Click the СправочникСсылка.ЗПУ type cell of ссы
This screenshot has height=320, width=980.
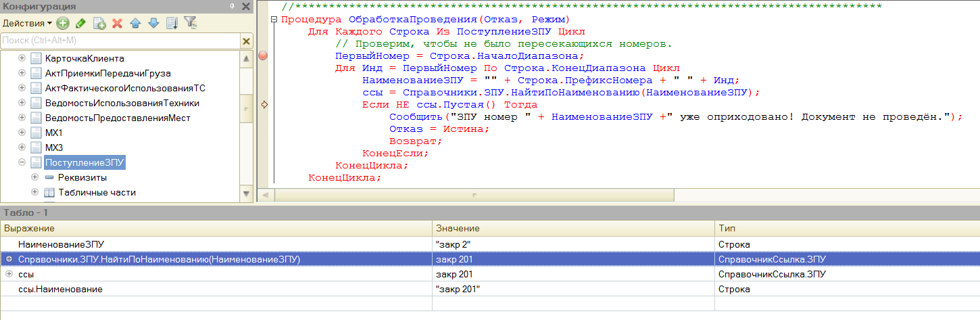tap(848, 274)
